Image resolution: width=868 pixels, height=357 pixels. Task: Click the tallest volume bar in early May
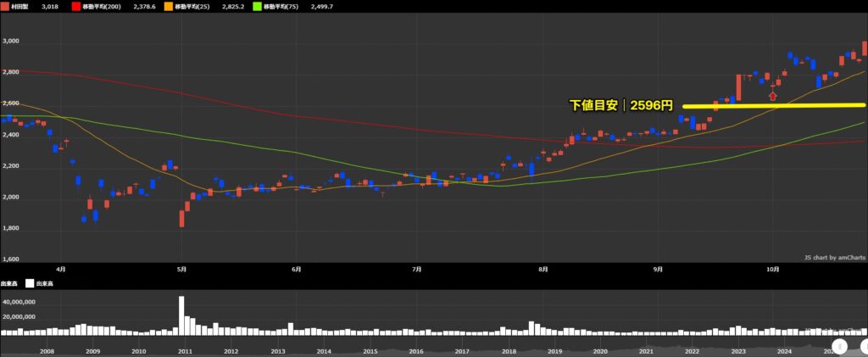(x=181, y=315)
